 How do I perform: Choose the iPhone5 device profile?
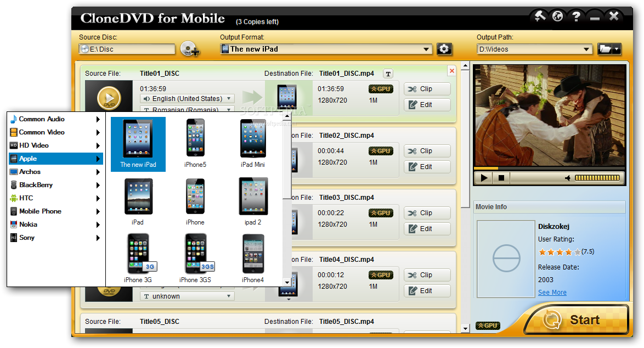[195, 144]
